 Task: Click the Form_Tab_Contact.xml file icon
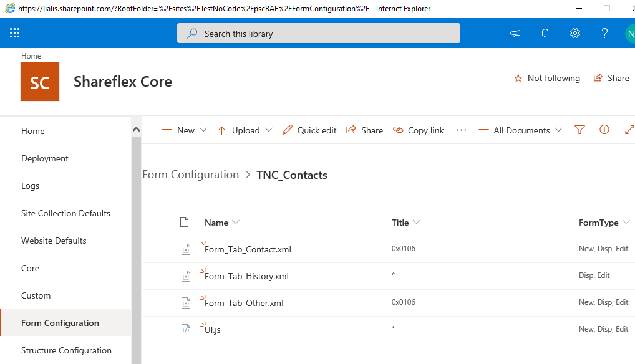coord(186,249)
